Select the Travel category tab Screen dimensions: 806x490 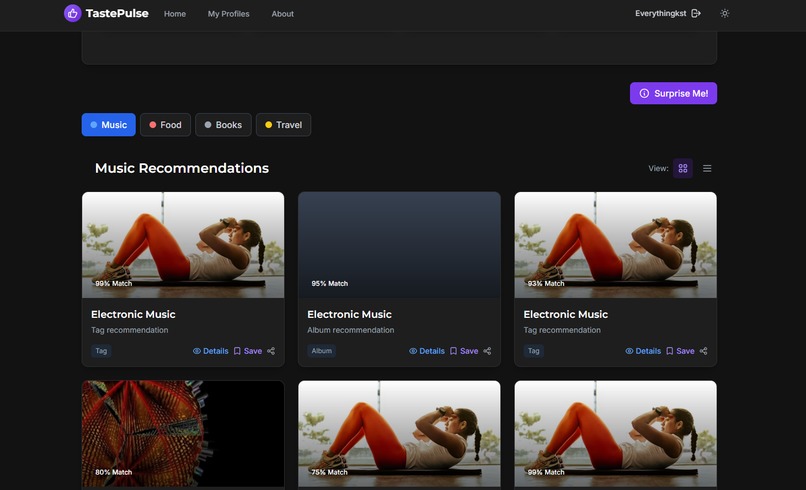pyautogui.click(x=283, y=124)
